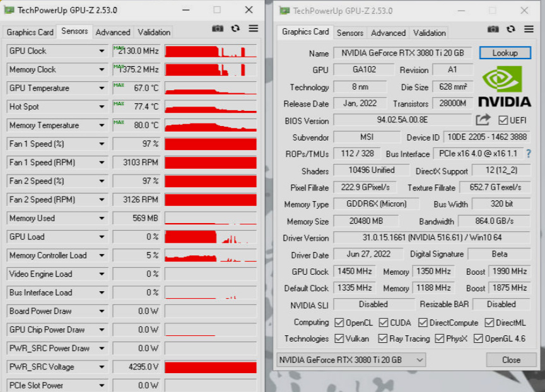545x392 pixels.
Task: Click refresh icon in Graphics Card window
Action: point(510,29)
